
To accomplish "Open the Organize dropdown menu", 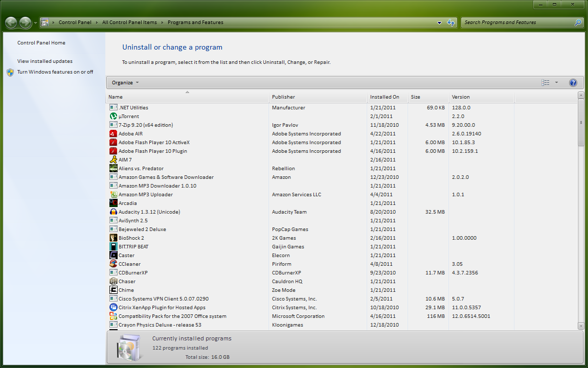I will click(125, 83).
